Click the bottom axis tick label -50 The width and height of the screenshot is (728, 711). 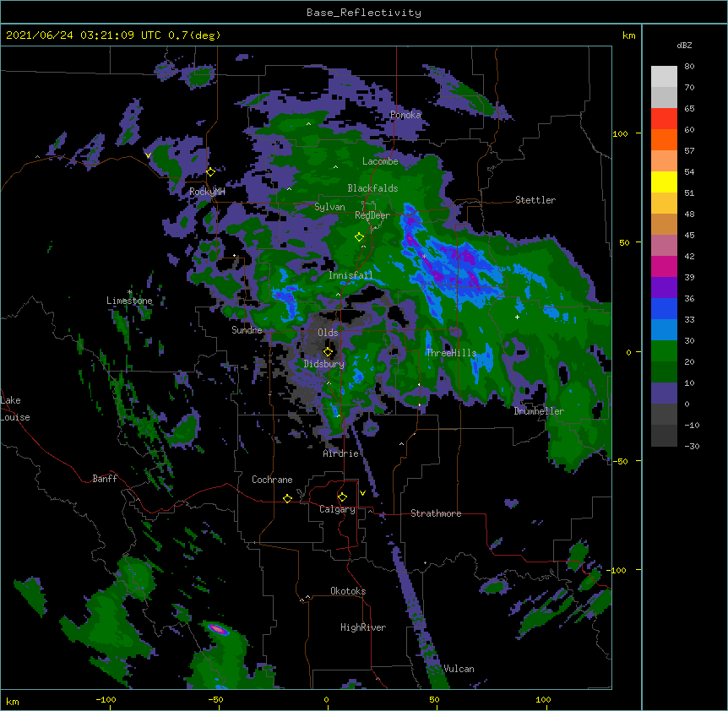coord(215,699)
